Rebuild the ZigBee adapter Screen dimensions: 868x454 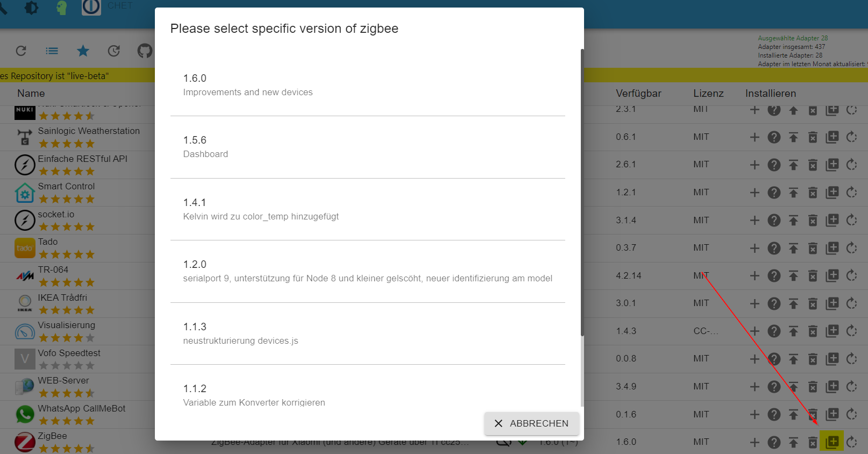(851, 442)
